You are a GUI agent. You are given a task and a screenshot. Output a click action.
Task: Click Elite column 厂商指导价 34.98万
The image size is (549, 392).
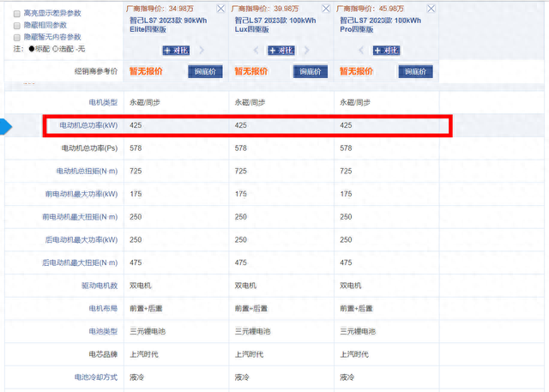pos(160,9)
